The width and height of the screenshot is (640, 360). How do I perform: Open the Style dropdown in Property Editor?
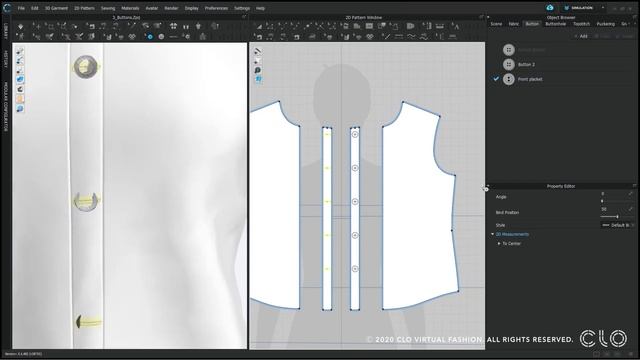pyautogui.click(x=618, y=225)
